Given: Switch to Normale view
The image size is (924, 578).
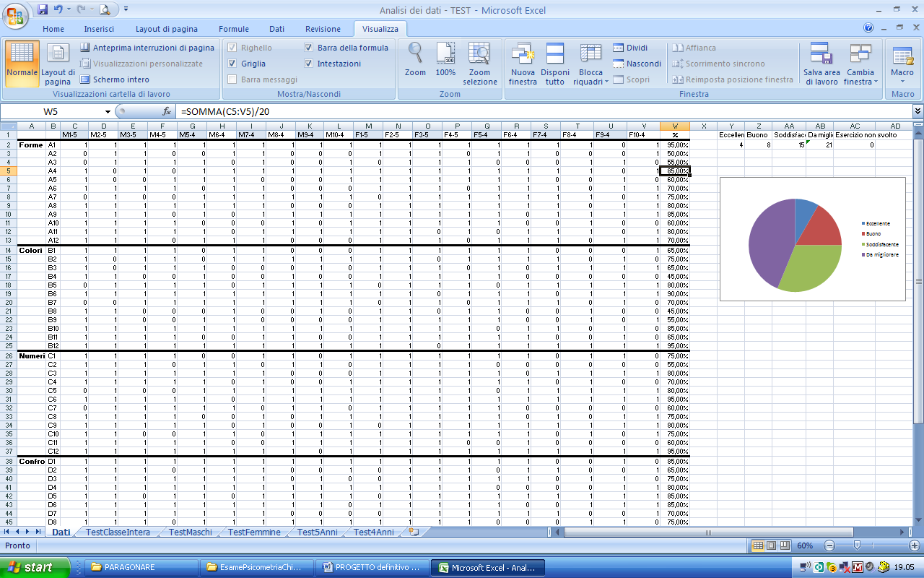Looking at the screenshot, I should pos(22,64).
